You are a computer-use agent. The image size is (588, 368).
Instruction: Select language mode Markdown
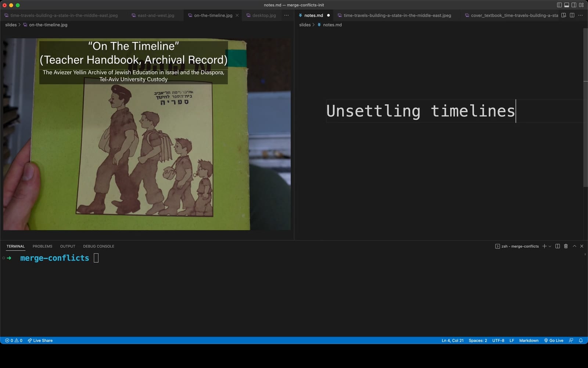(529, 340)
